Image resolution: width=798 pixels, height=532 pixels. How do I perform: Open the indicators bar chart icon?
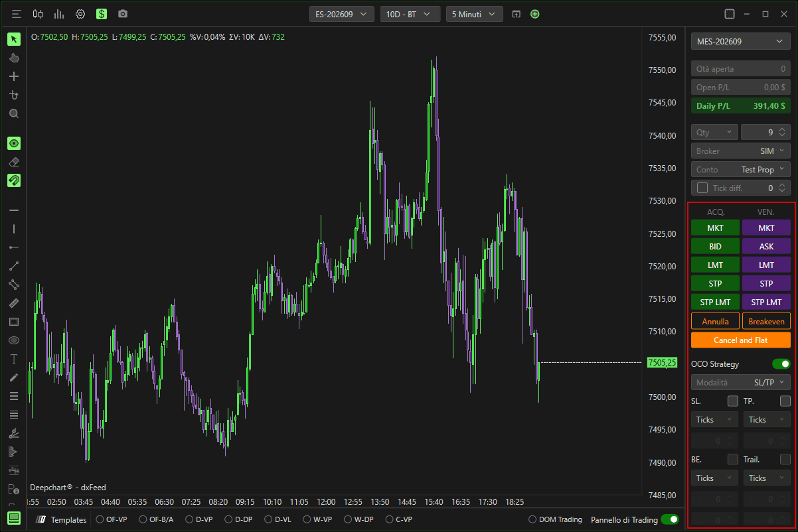[x=59, y=14]
